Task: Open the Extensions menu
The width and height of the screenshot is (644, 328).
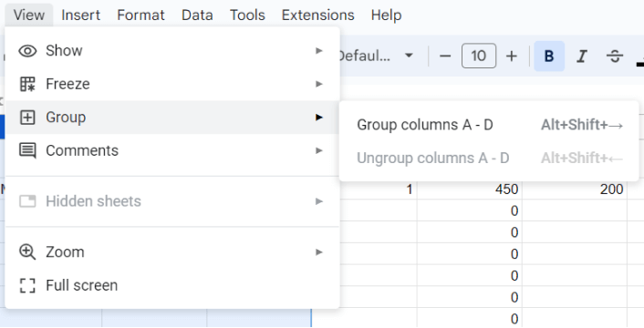Action: tap(317, 15)
